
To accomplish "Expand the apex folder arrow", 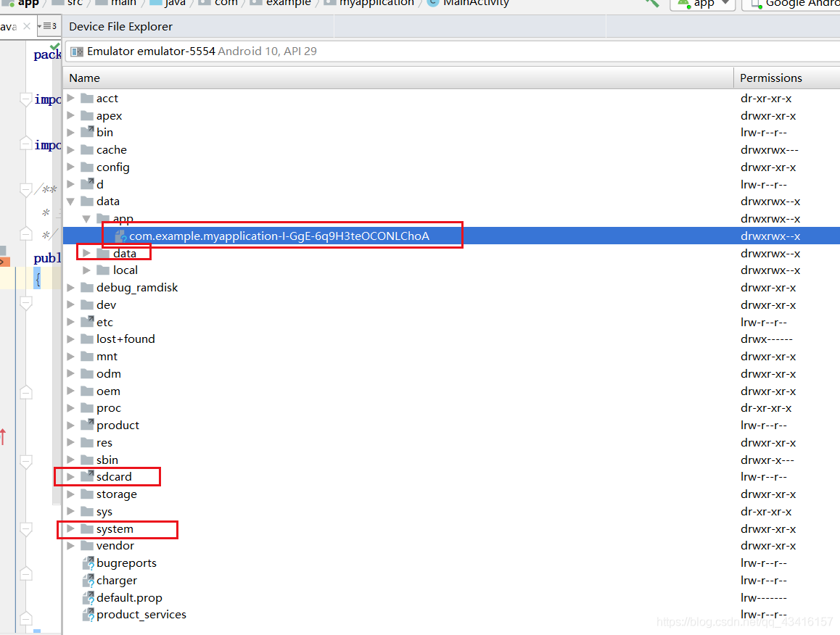I will pos(70,116).
